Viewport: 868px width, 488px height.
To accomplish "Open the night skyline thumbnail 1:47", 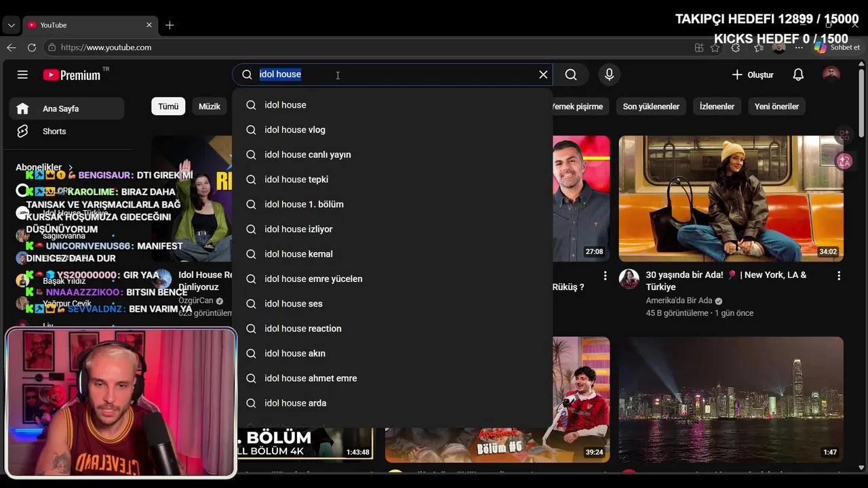I will coord(731,400).
